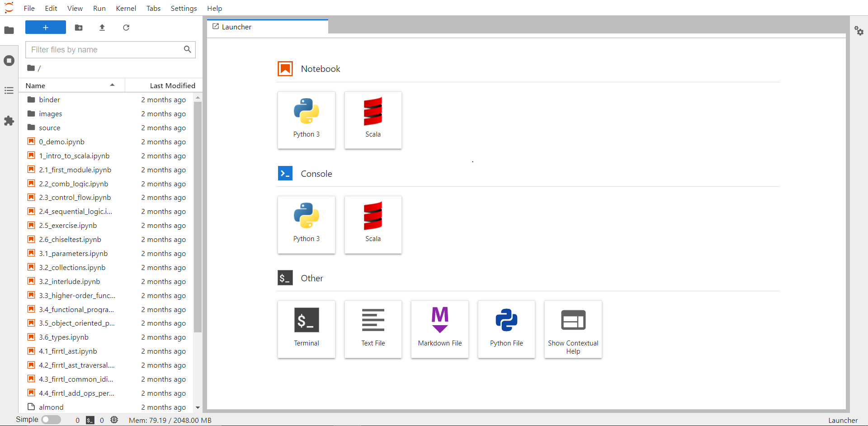Viewport: 868px width, 426px height.
Task: Open the Help menu
Action: (x=215, y=8)
